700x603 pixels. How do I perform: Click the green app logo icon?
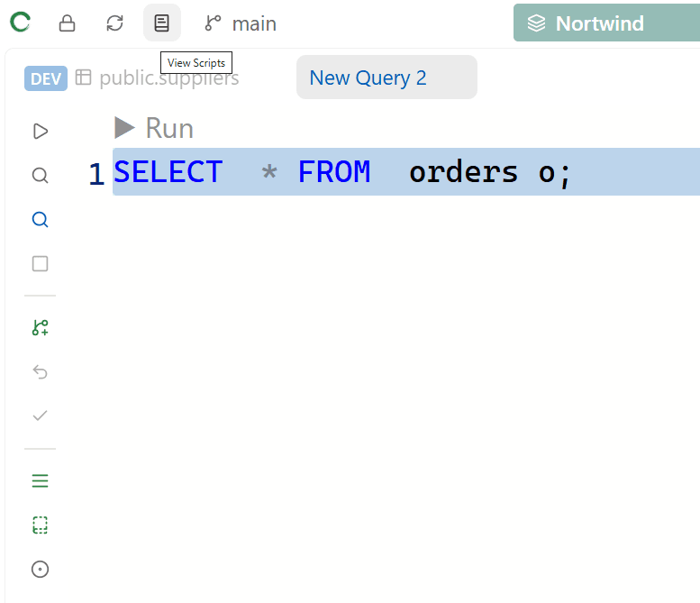(20, 23)
